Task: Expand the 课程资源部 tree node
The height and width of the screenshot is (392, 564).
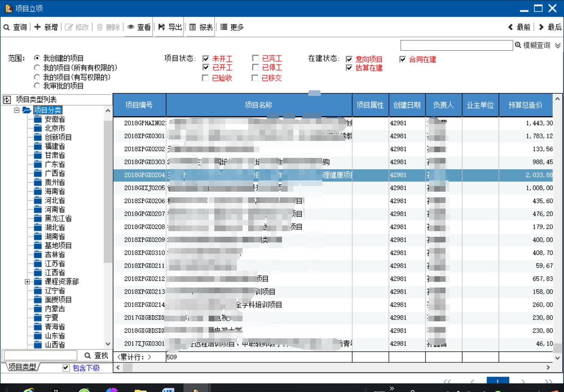Action: pos(27,282)
